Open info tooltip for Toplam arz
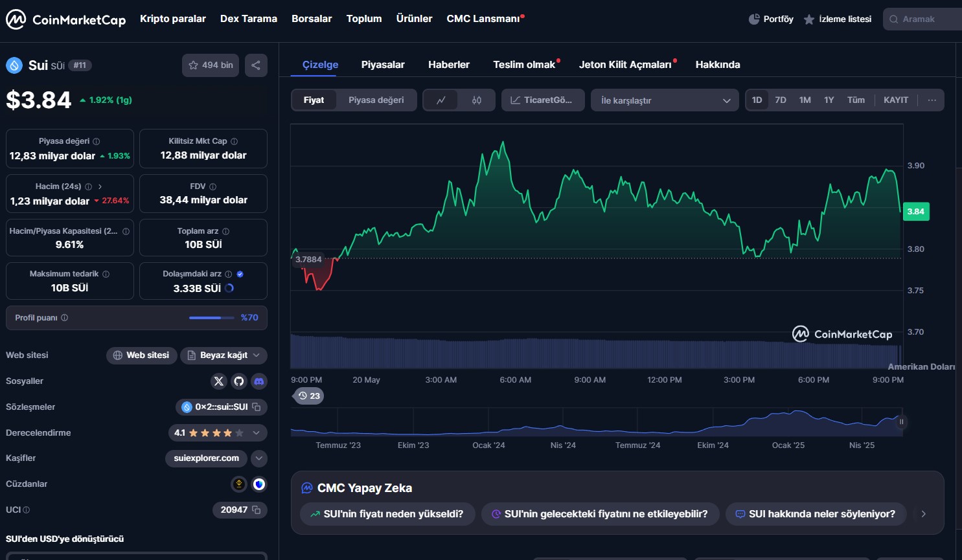Image resolution: width=962 pixels, height=560 pixels. pos(226,231)
